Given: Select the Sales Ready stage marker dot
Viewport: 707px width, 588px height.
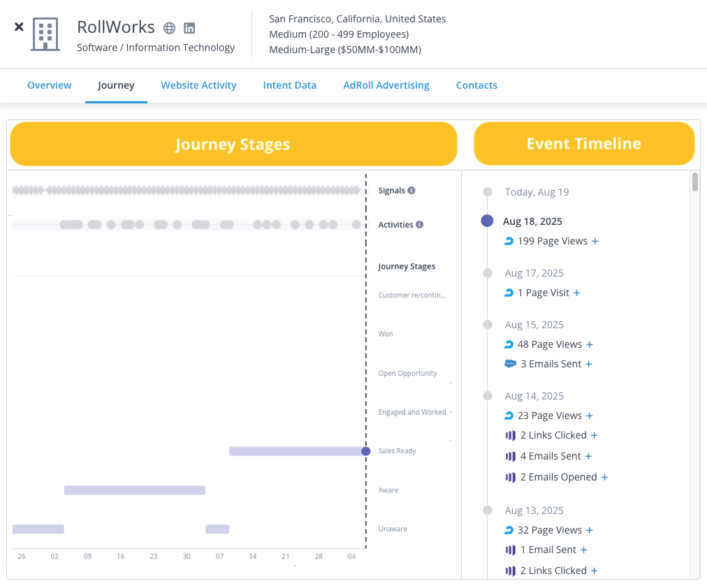Looking at the screenshot, I should [x=365, y=451].
